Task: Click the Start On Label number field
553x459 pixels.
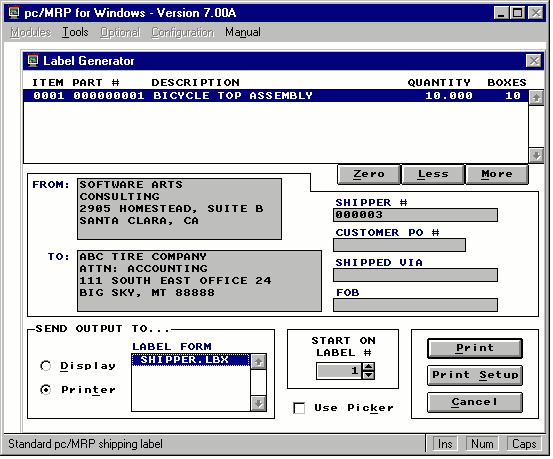Action: (x=339, y=371)
